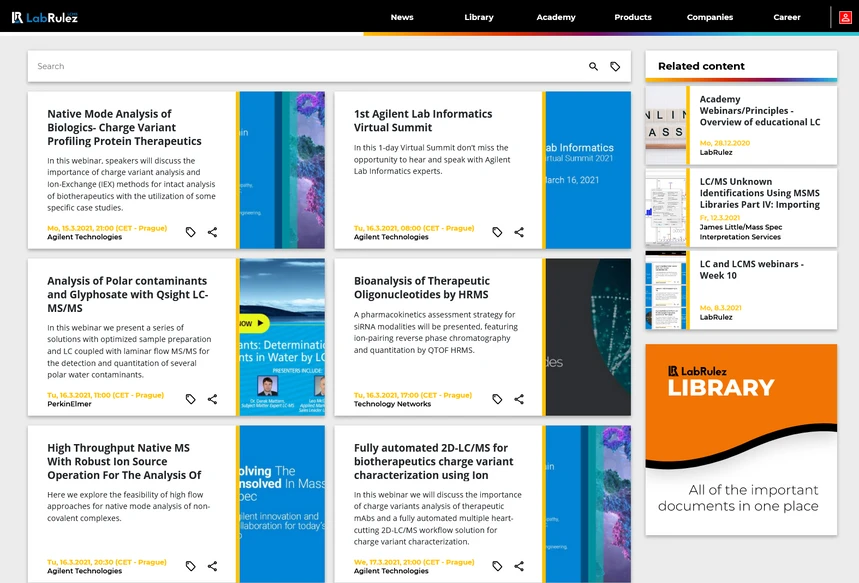Click the magnifier search icon
This screenshot has height=583, width=859.
[593, 66]
